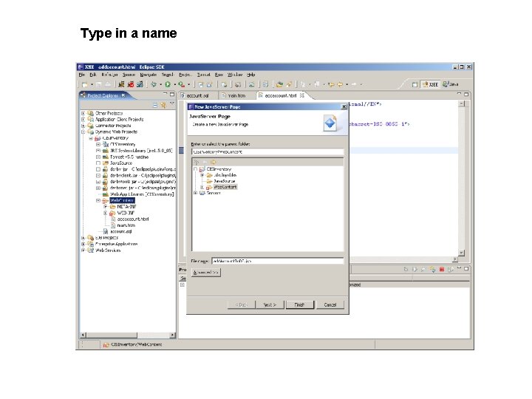Image resolution: width=532 pixels, height=399 pixels.
Task: Click the External Tools run icon
Action: 182,84
